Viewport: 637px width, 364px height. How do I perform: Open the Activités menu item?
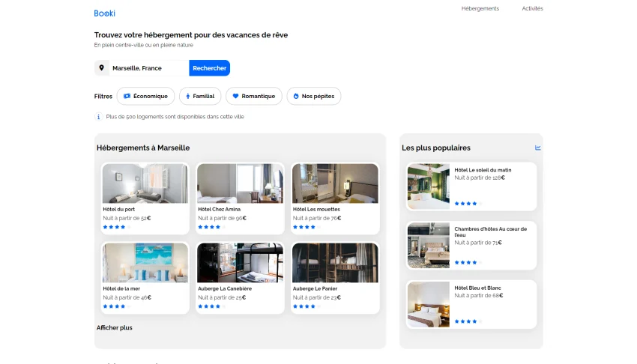click(532, 8)
